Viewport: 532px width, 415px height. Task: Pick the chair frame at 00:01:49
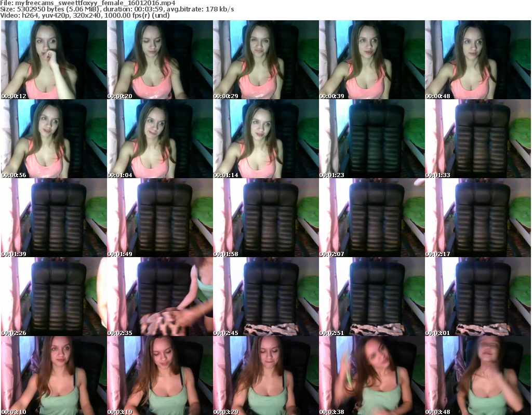160,218
